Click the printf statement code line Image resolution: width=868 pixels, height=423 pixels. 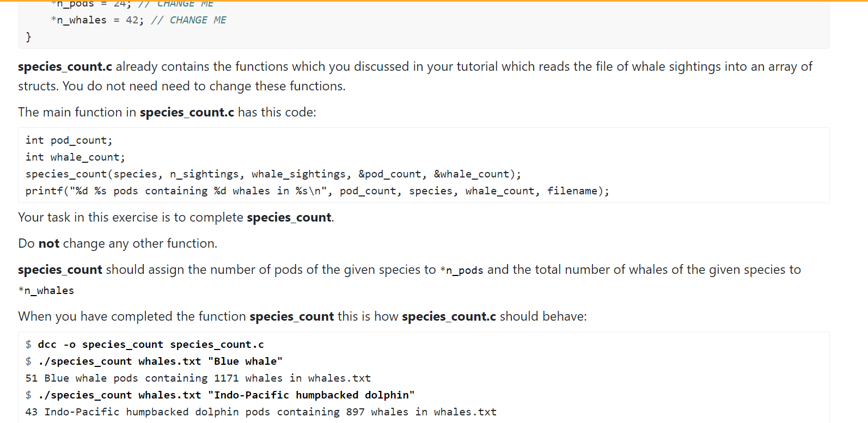[317, 191]
